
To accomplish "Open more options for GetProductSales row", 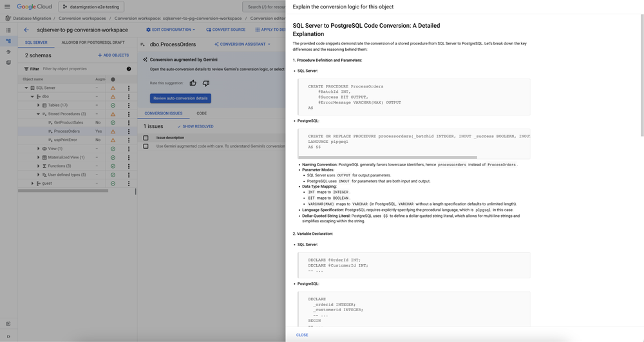I will (129, 123).
